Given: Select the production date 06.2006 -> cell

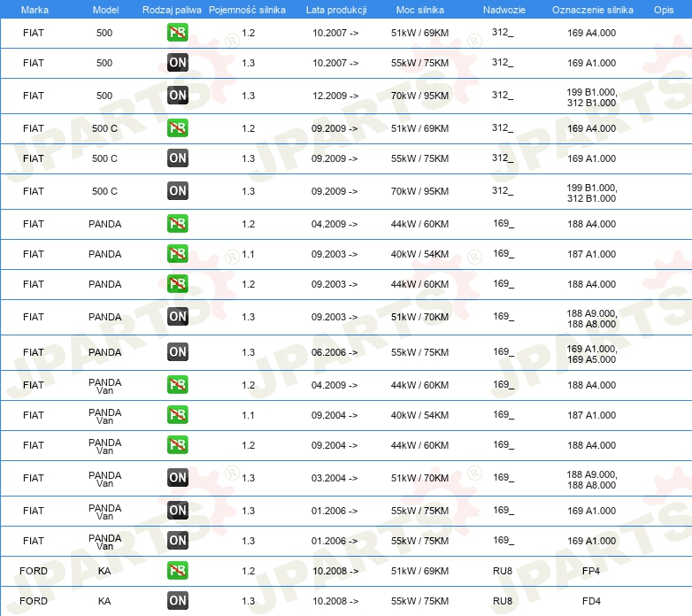Looking at the screenshot, I should 334,352.
